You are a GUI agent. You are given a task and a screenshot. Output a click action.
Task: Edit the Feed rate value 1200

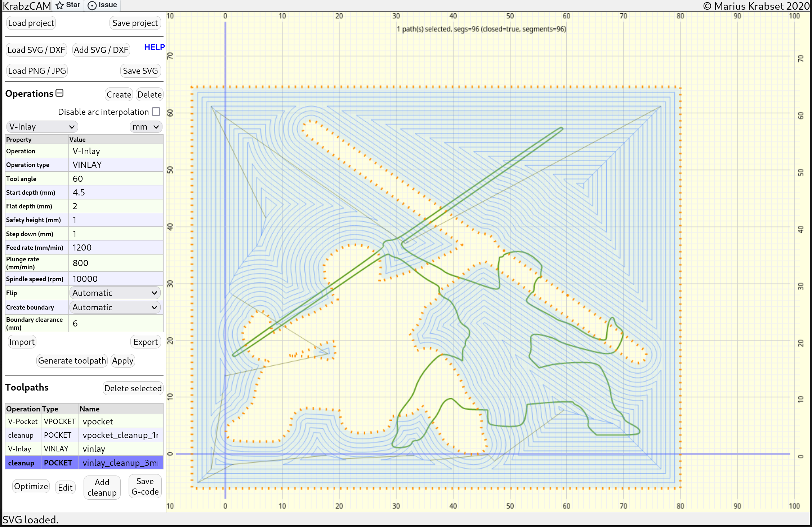(116, 248)
